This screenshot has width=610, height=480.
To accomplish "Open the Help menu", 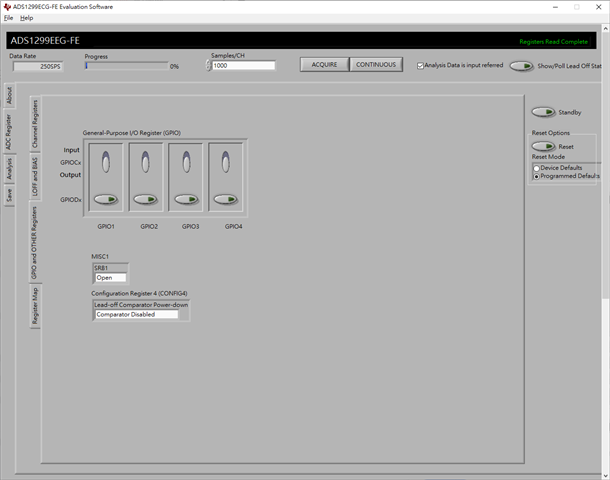I will click(x=26, y=18).
